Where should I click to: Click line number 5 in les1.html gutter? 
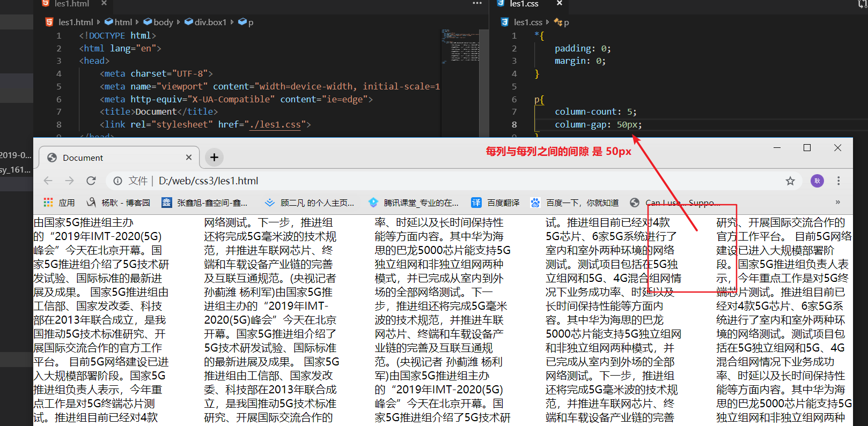click(x=59, y=86)
